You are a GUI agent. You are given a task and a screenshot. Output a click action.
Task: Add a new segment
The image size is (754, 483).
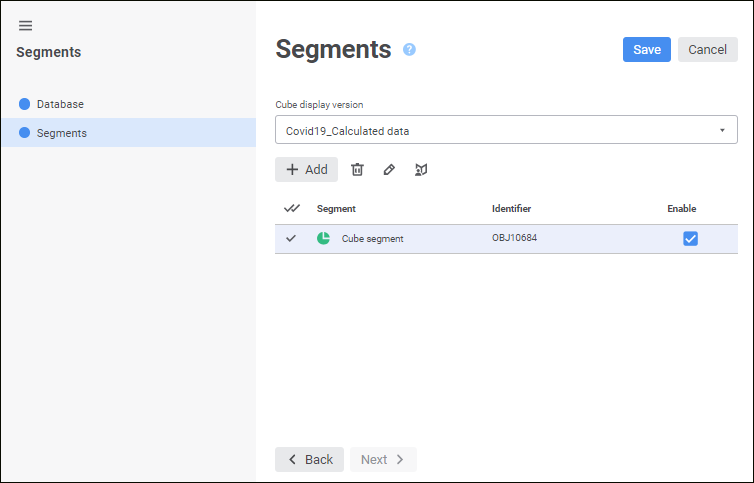point(306,170)
